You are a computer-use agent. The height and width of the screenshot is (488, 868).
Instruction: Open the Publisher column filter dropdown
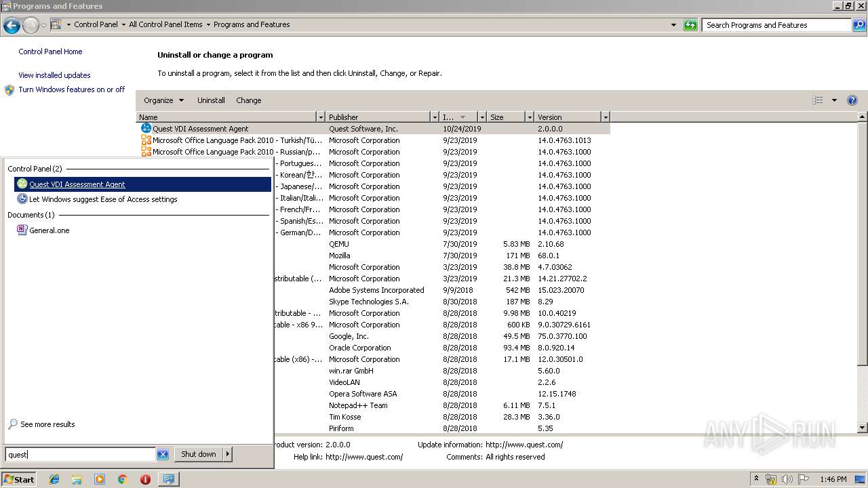[x=435, y=117]
